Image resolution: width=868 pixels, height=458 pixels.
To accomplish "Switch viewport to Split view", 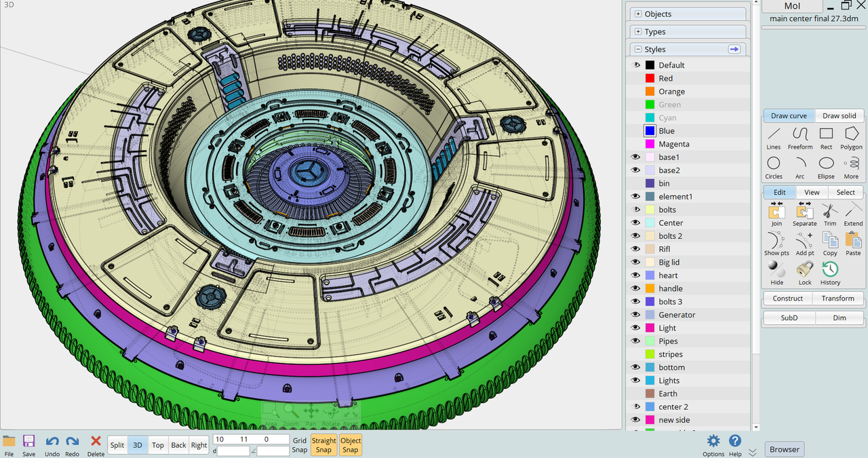I will (x=117, y=445).
